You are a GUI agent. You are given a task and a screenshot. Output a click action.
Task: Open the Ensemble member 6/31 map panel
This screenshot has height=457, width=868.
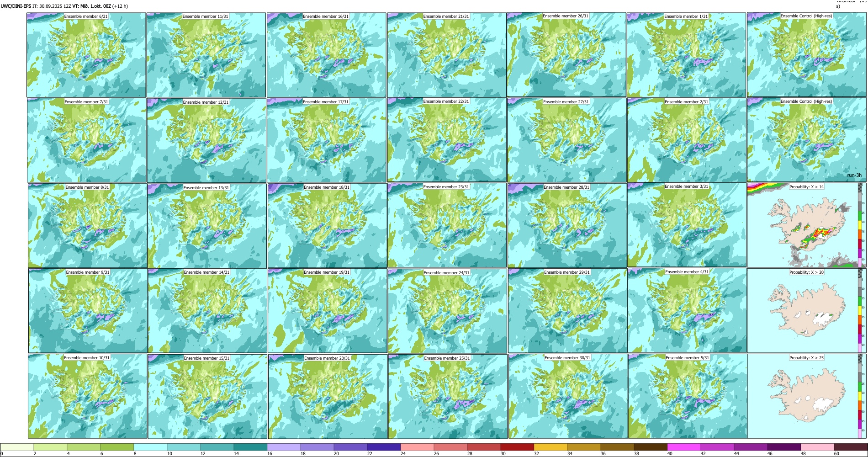pos(86,55)
